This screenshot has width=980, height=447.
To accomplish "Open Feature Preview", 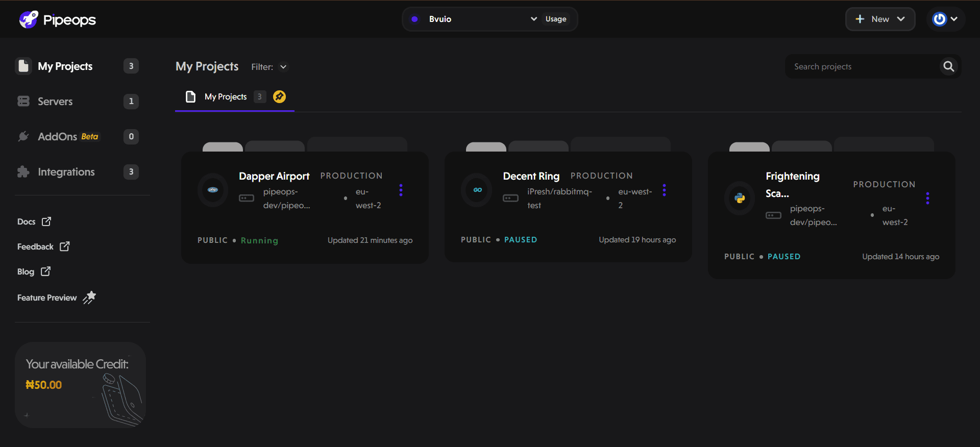I will click(57, 297).
